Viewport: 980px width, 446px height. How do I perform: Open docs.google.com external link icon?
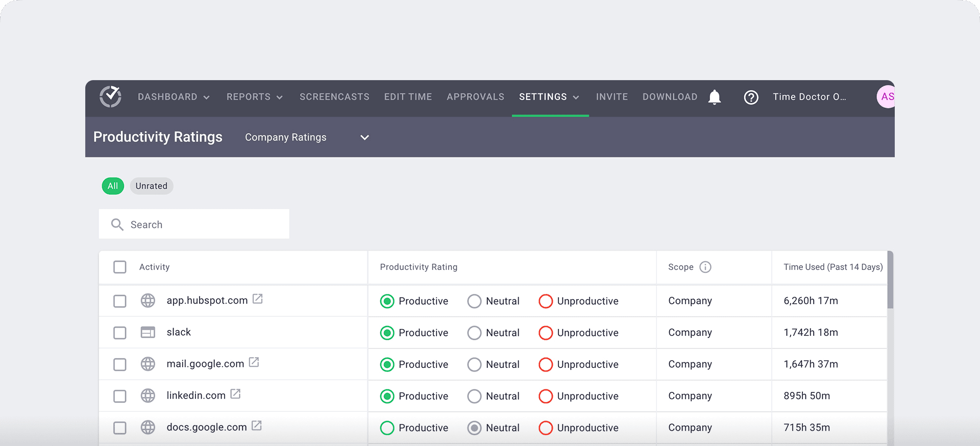[x=257, y=426]
